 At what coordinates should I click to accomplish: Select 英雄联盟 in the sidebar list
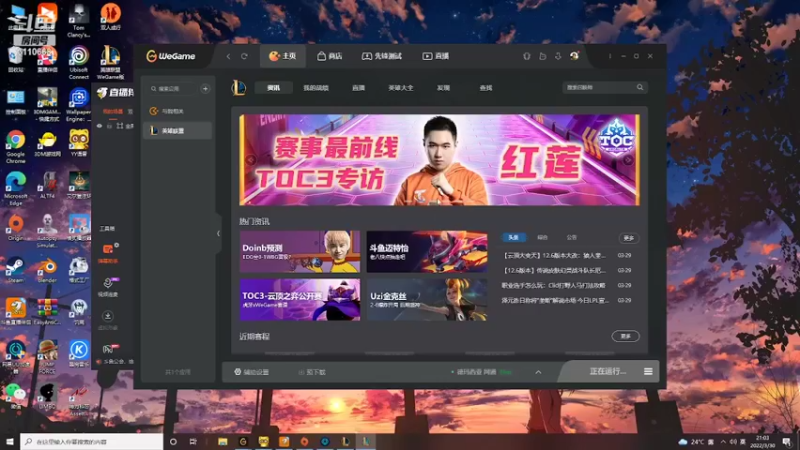[x=177, y=131]
